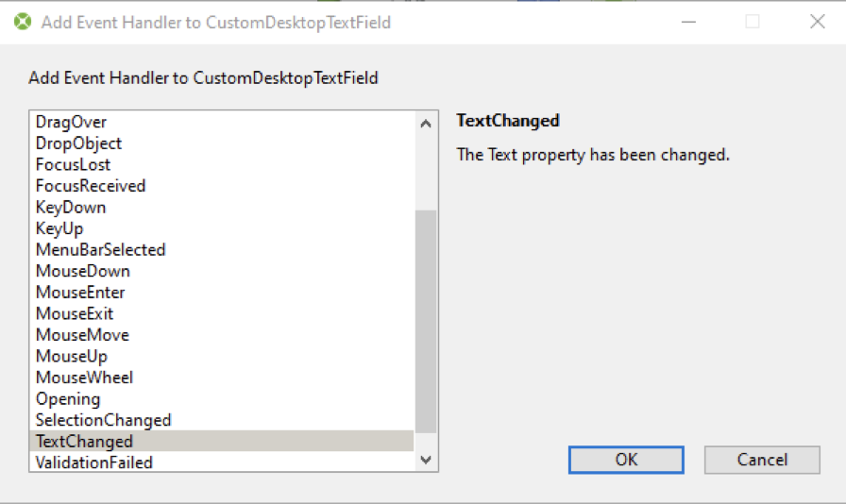This screenshot has height=504, width=846.
Task: Click the Xojo app icon in title bar
Action: click(x=23, y=22)
